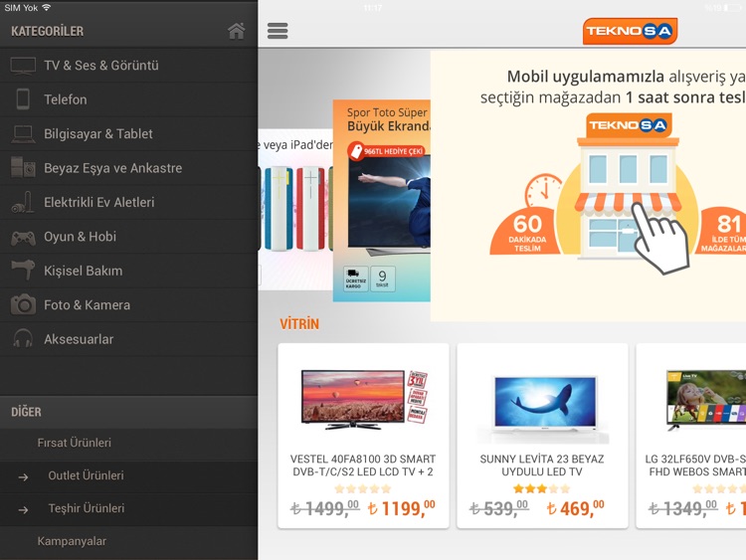This screenshot has width=746, height=560.
Task: Open Kampanyalar link
Action: point(129,541)
